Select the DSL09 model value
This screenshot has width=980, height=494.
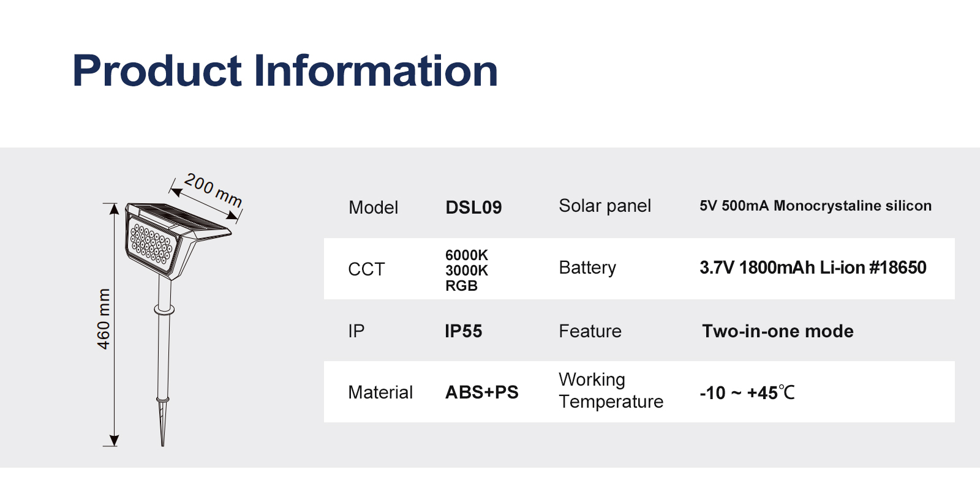pos(473,208)
